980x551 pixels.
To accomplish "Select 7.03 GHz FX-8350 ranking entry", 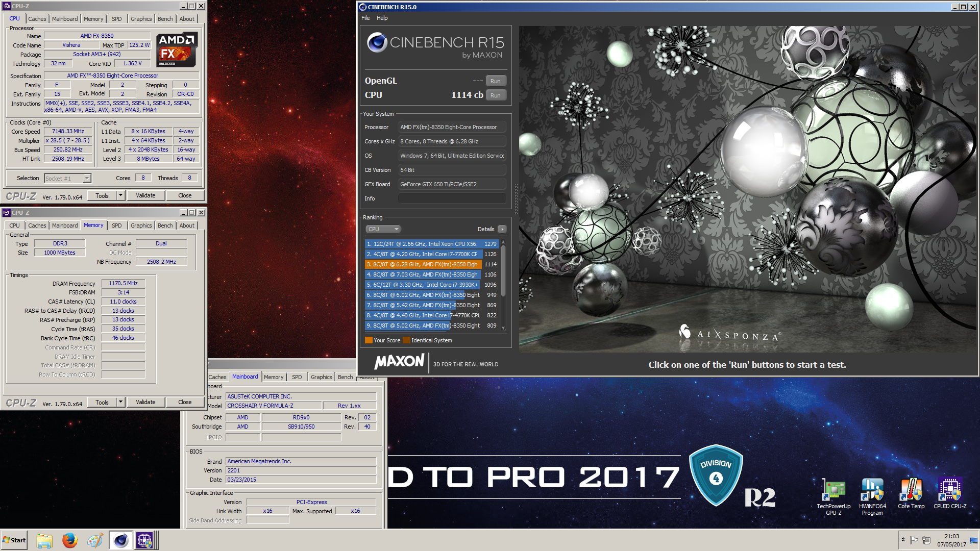I will click(x=431, y=274).
